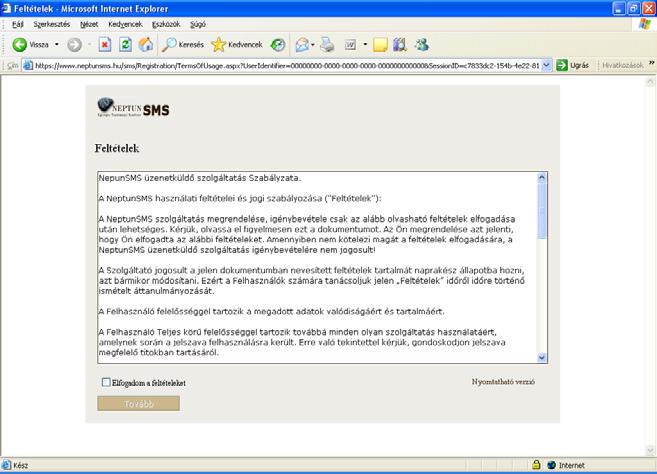Image resolution: width=657 pixels, height=474 pixels.
Task: Click terms textbox scroll-down arrow
Action: 542,357
